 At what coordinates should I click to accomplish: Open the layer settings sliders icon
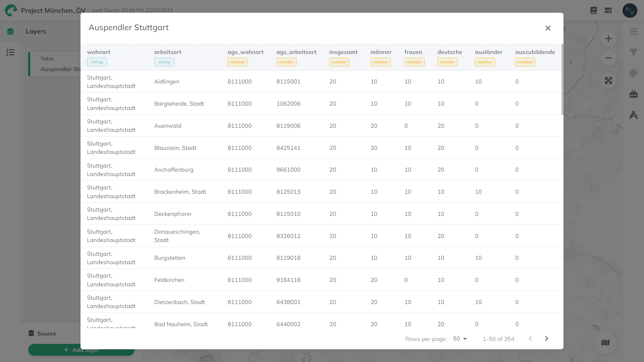(633, 32)
